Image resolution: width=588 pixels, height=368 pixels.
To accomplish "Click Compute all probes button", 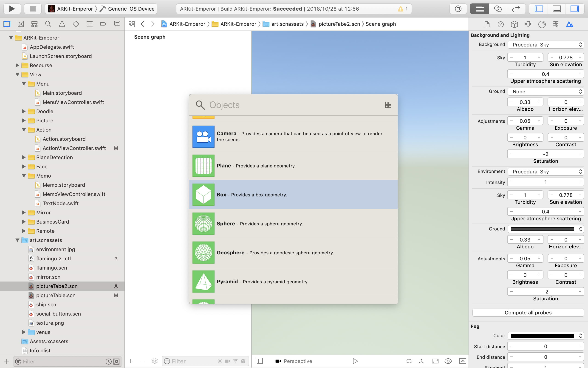I will 528,313.
